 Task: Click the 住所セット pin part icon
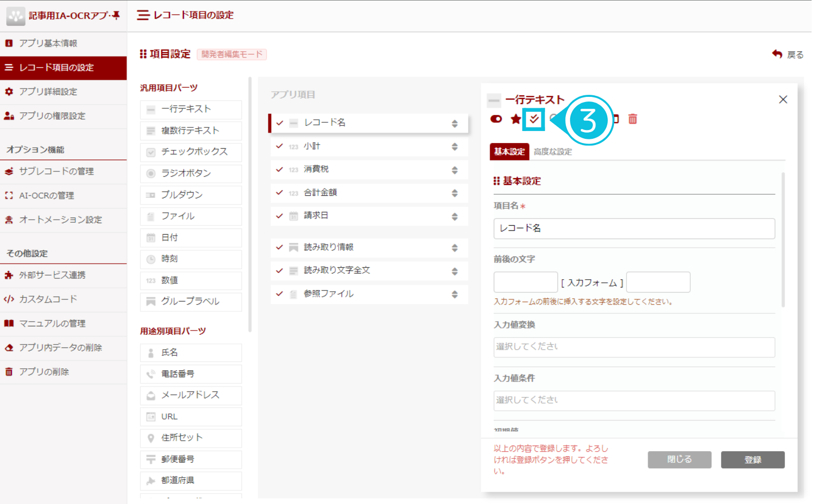[151, 438]
